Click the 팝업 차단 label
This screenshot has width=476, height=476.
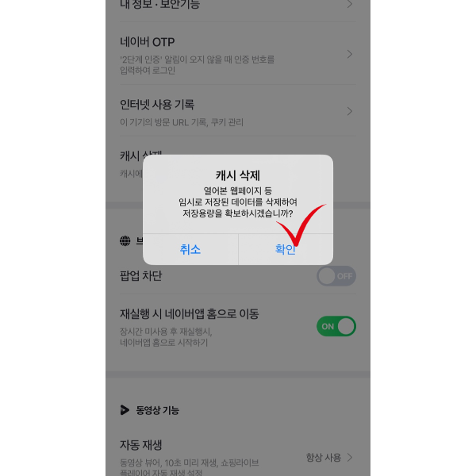pos(141,276)
